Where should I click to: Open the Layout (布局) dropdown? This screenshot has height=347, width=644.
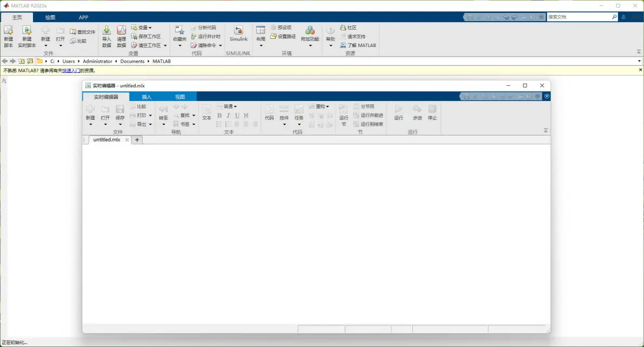[261, 45]
